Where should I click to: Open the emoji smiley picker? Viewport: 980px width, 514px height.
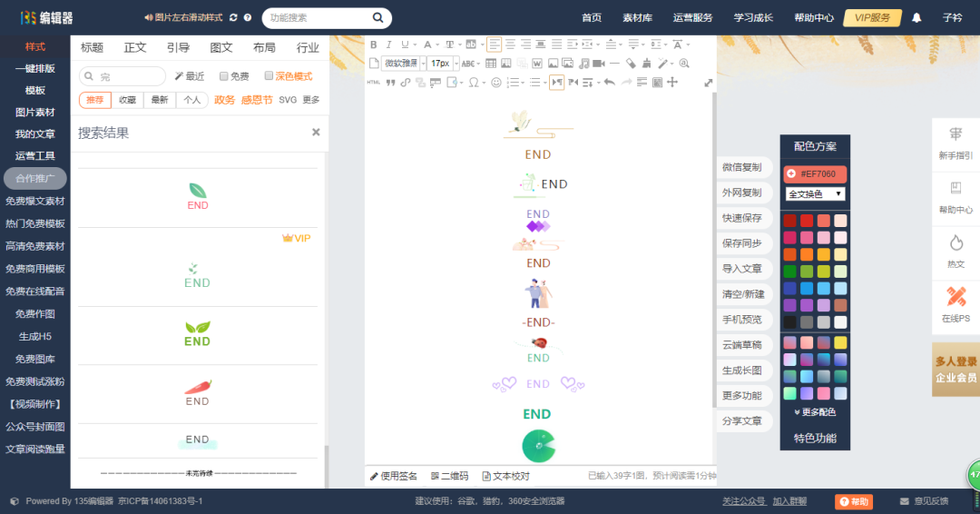[496, 82]
